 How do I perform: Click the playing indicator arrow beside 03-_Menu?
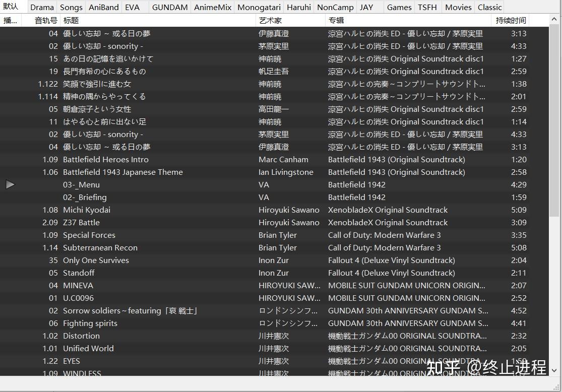pyautogui.click(x=10, y=184)
